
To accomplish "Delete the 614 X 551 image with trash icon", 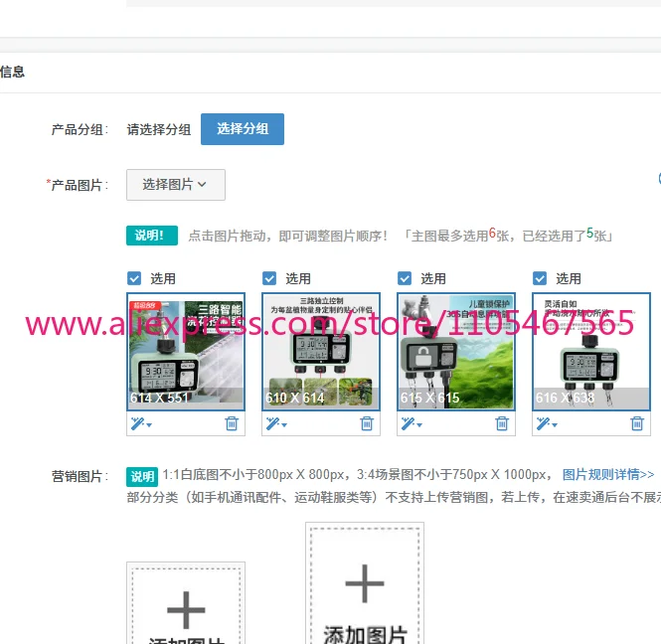I will [x=232, y=423].
